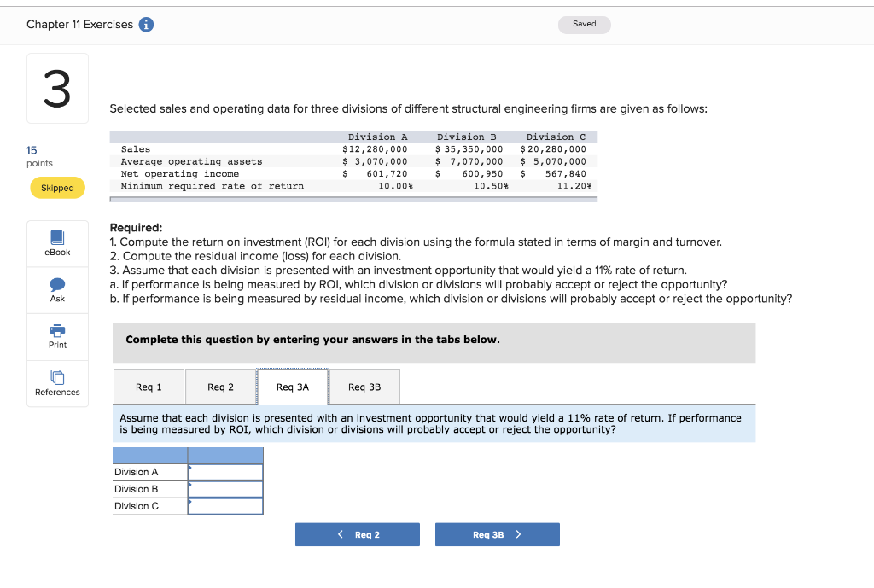The image size is (874, 588).
Task: Switch to the Req 2 tab
Action: point(221,387)
